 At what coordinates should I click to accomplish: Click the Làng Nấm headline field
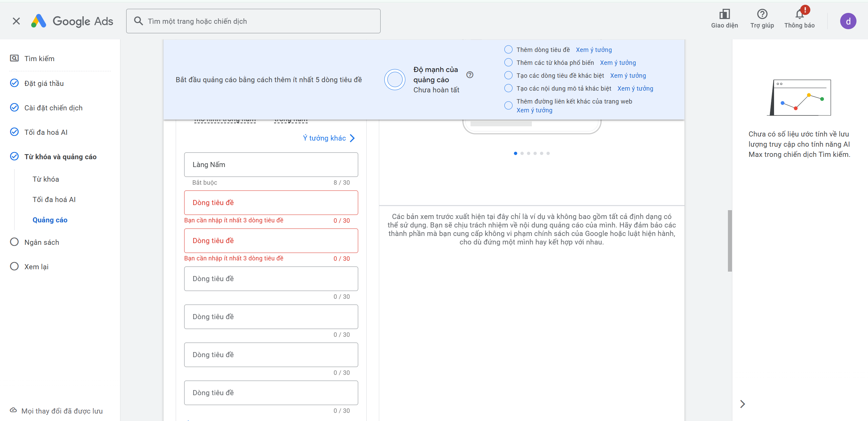[x=271, y=164]
